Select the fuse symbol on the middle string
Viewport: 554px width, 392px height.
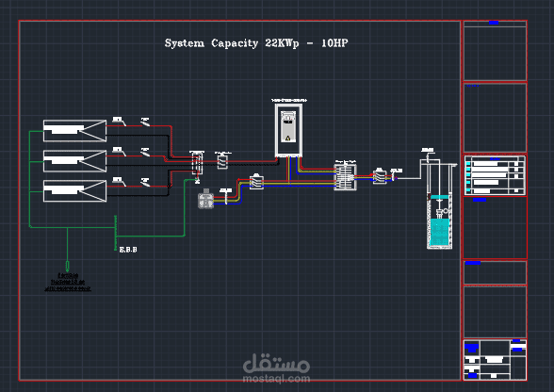(119, 152)
